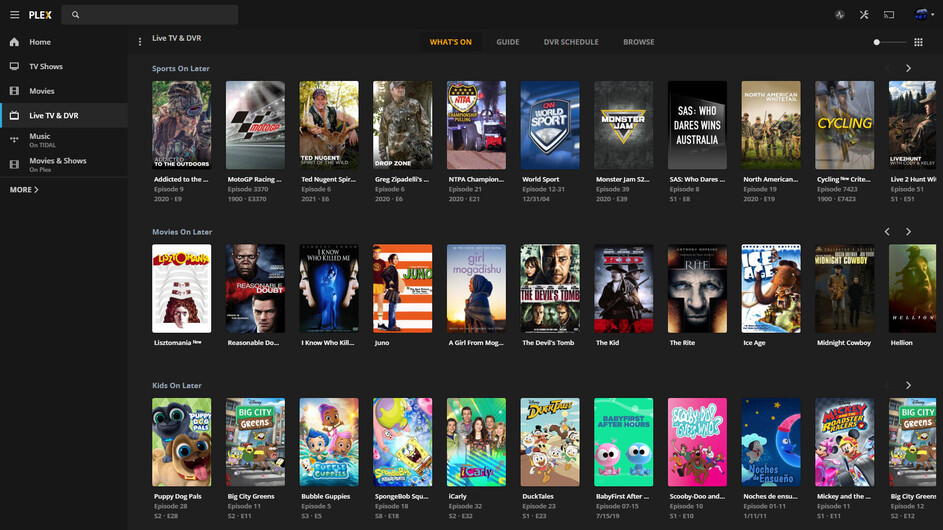The width and height of the screenshot is (943, 530).
Task: Click the TV Shows monitor icon
Action: coord(14,66)
